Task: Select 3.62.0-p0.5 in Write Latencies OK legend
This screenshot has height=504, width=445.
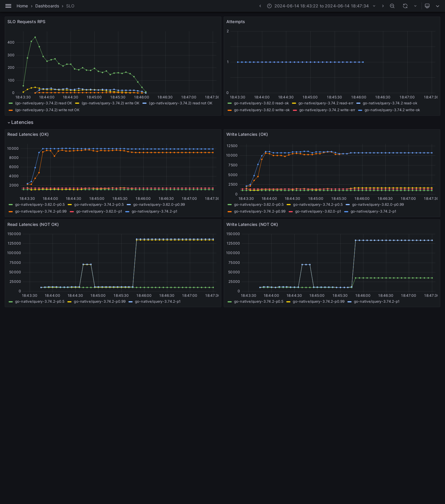Action: tap(259, 205)
